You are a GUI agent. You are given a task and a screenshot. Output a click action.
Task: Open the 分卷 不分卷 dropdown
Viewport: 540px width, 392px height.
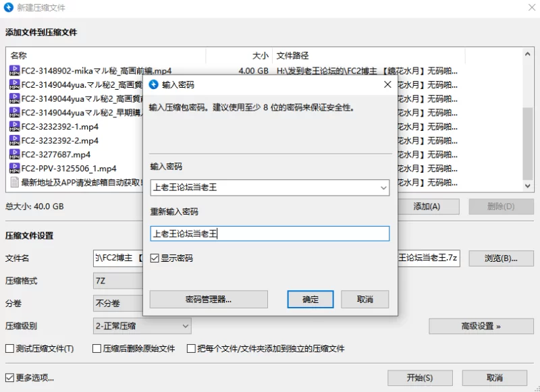click(118, 303)
